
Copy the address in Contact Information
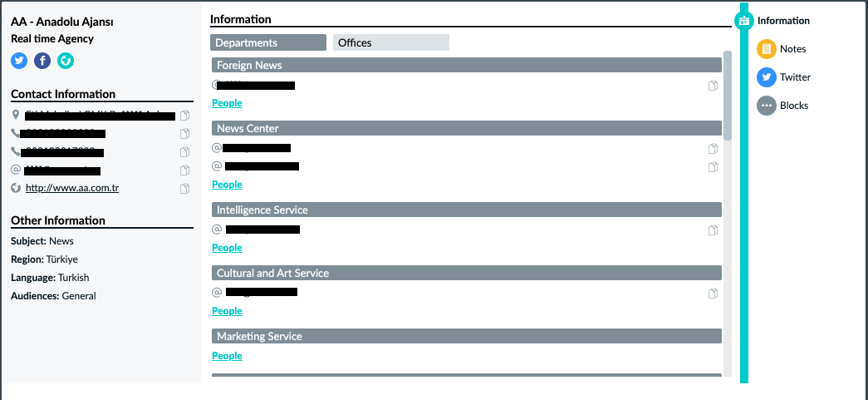(x=185, y=116)
